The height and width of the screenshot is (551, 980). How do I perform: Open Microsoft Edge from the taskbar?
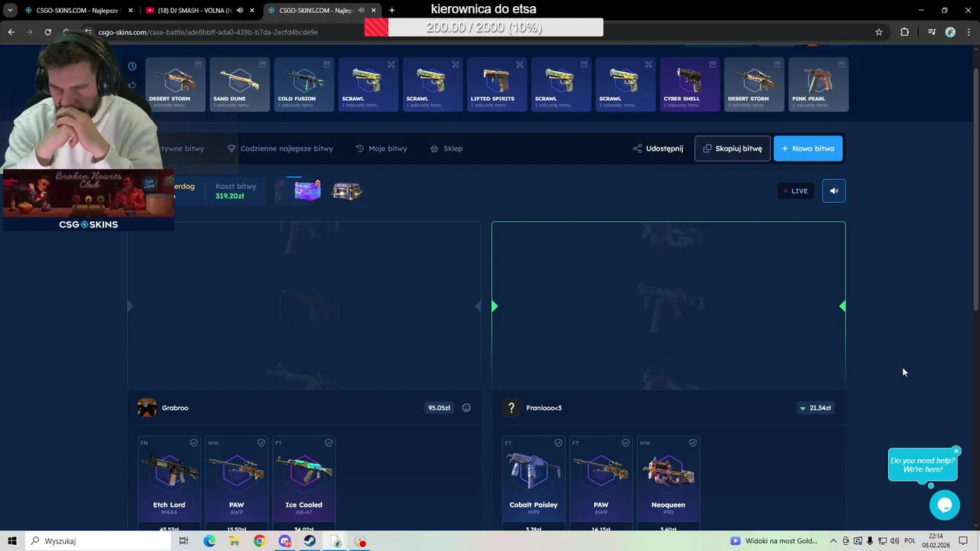(x=209, y=541)
